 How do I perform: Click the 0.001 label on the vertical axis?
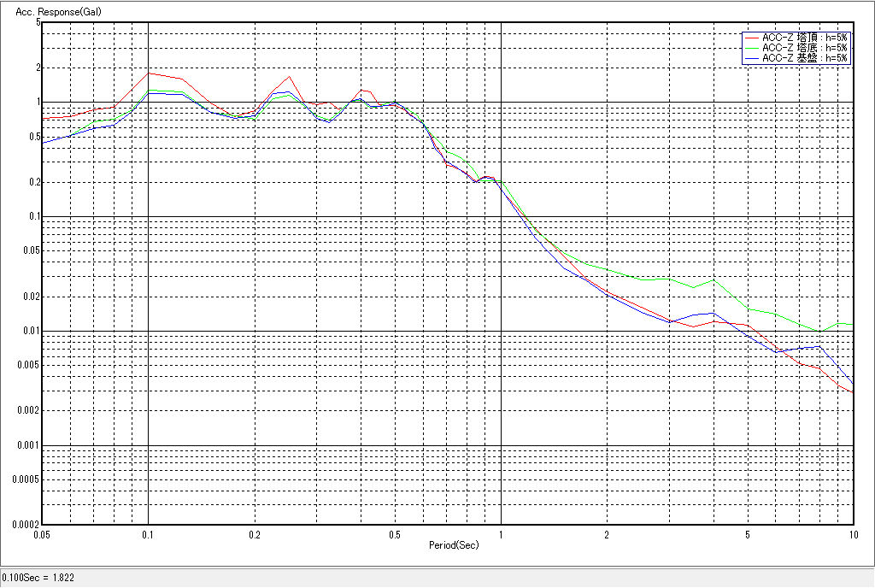click(30, 445)
